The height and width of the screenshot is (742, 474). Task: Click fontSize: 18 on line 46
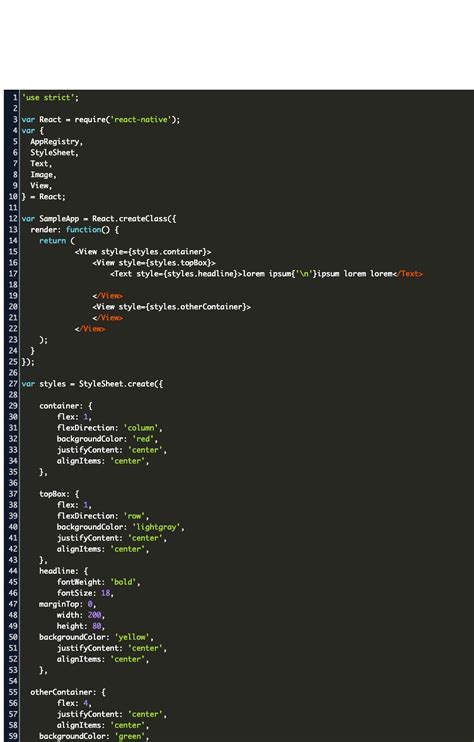83,593
